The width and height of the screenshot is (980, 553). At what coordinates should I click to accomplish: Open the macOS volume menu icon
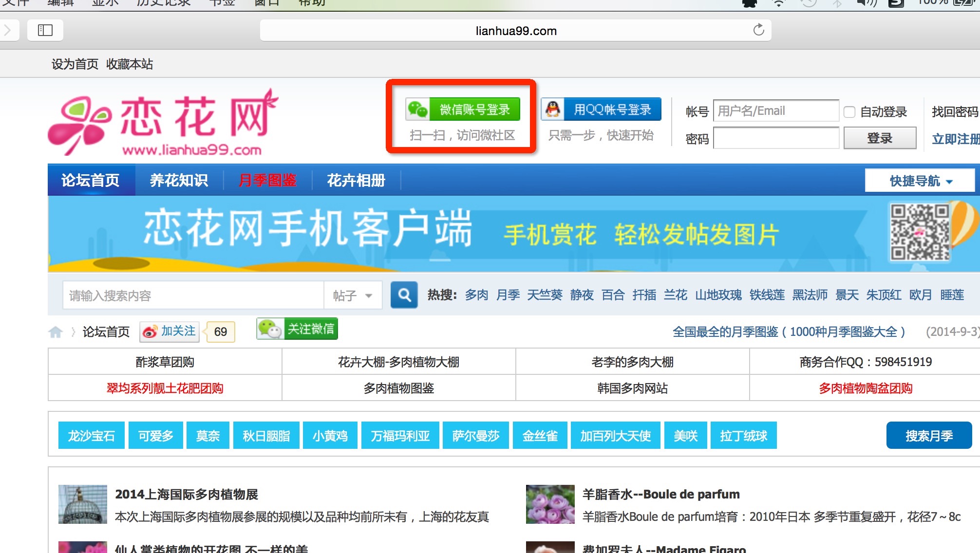[x=867, y=3]
